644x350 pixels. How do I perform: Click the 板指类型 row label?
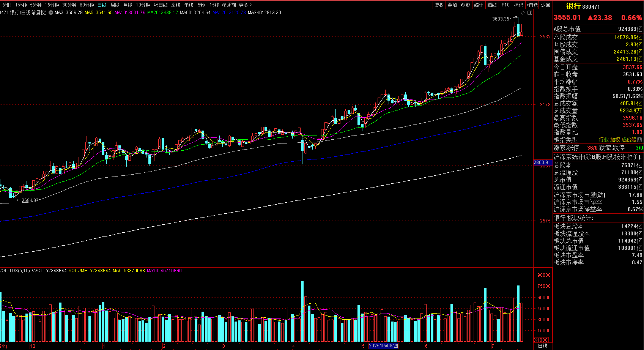coord(565,140)
